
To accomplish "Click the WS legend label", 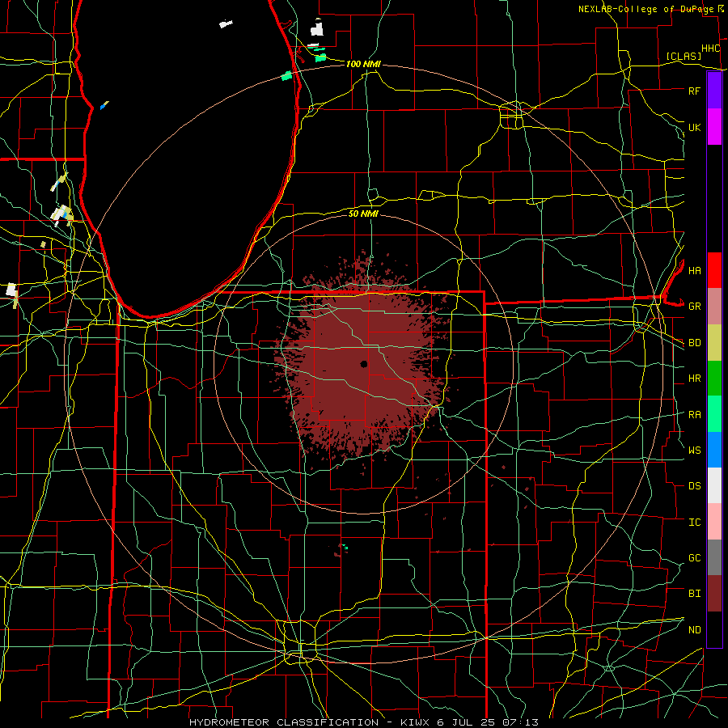I will pos(694,450).
